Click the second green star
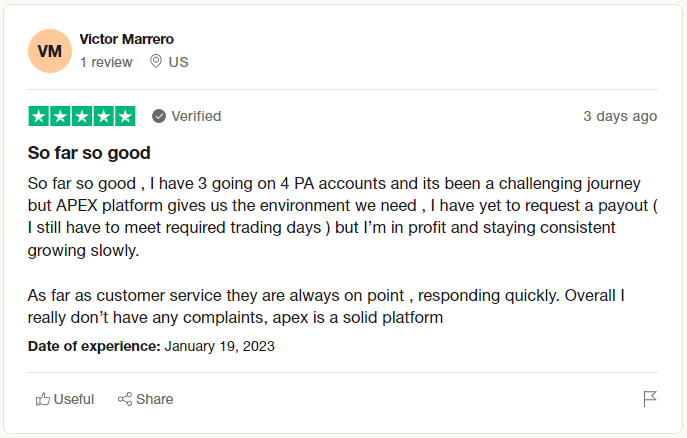This screenshot has width=687, height=438. tap(60, 116)
